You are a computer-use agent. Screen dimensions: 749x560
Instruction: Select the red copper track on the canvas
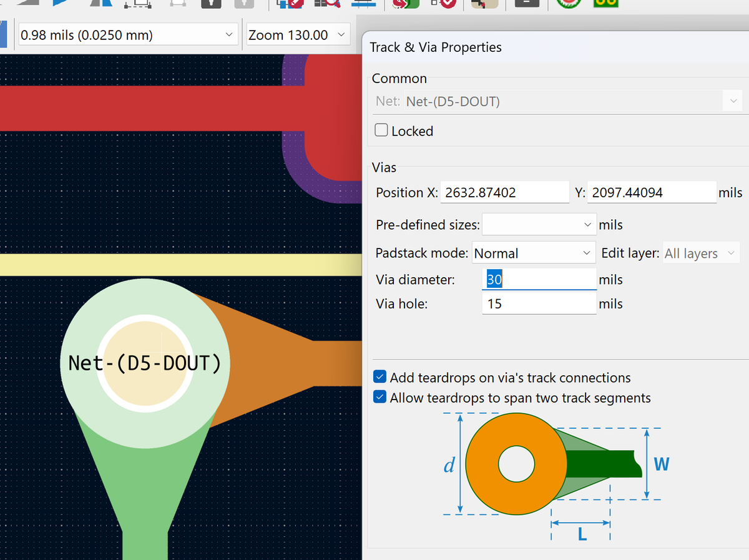tap(153, 108)
